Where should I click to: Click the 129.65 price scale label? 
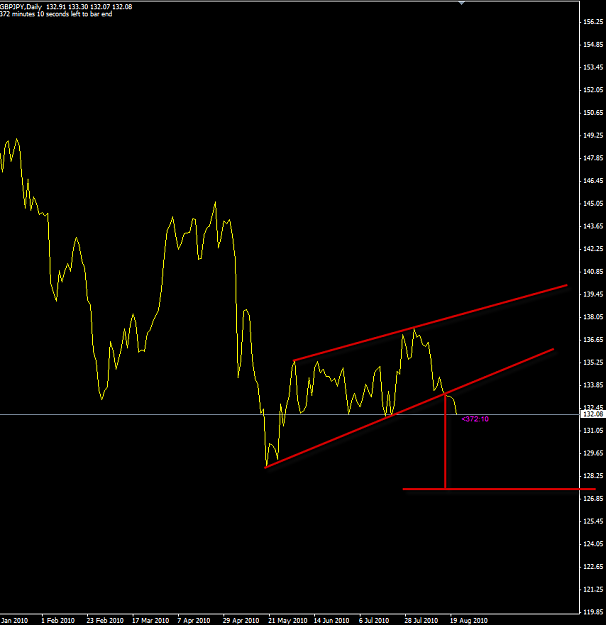pyautogui.click(x=593, y=453)
